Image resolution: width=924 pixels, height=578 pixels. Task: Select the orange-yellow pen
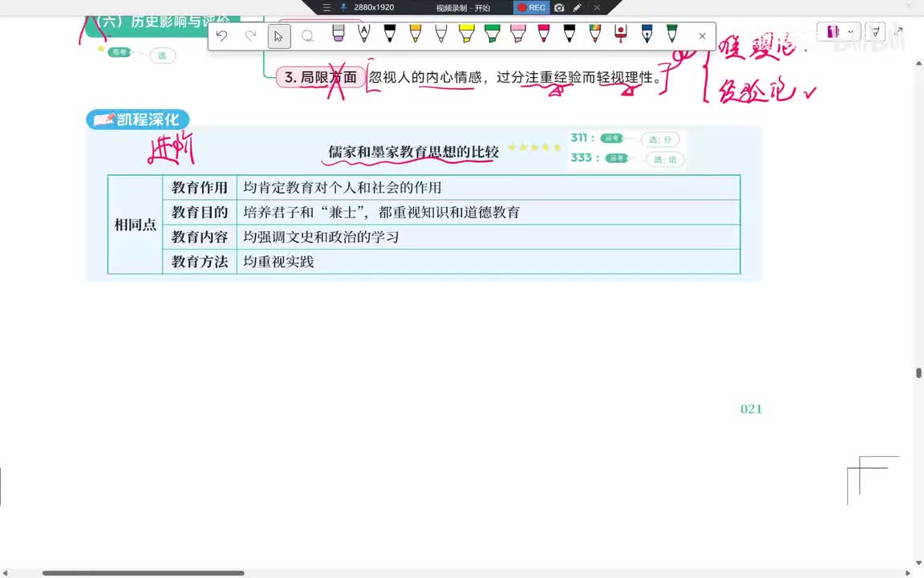click(x=415, y=33)
